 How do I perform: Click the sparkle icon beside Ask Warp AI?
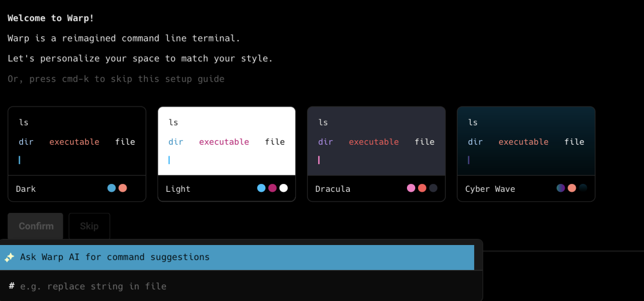pyautogui.click(x=9, y=257)
